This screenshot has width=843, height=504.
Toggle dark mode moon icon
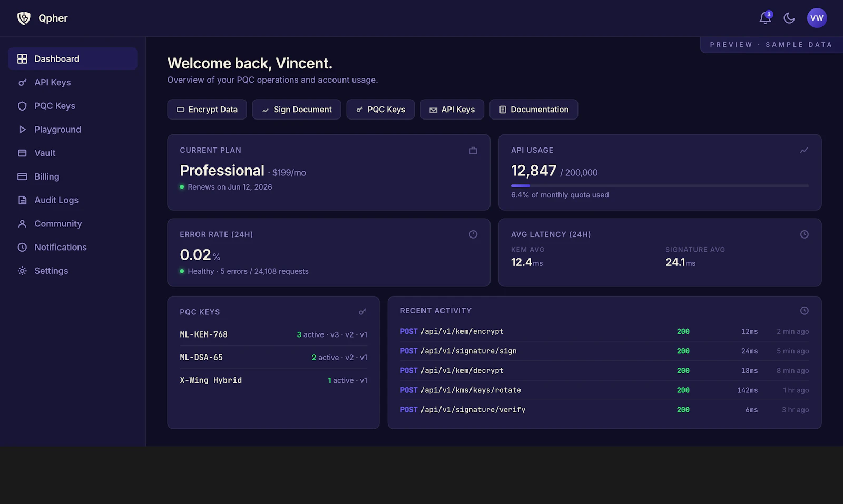[x=789, y=18]
